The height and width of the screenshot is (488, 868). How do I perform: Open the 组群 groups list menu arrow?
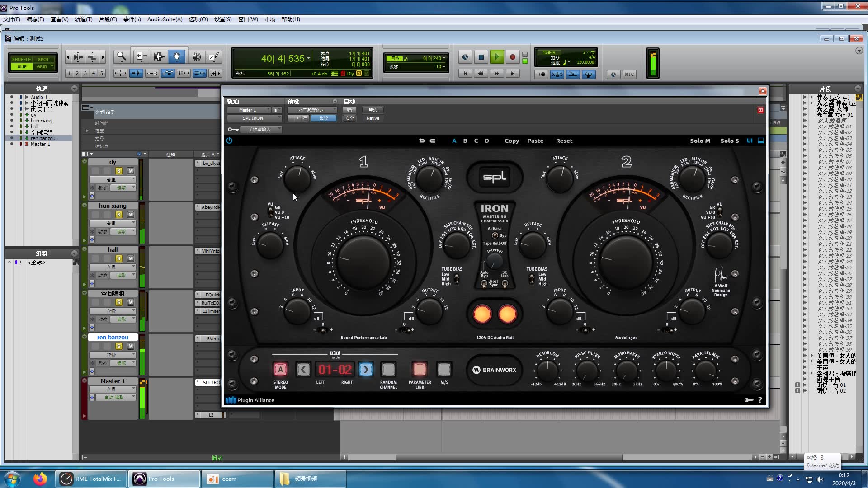[x=74, y=253]
